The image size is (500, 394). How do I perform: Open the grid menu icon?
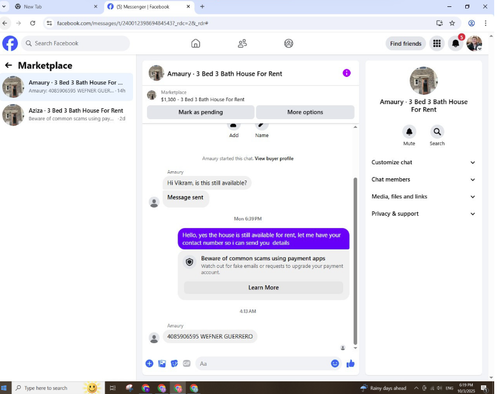point(437,43)
